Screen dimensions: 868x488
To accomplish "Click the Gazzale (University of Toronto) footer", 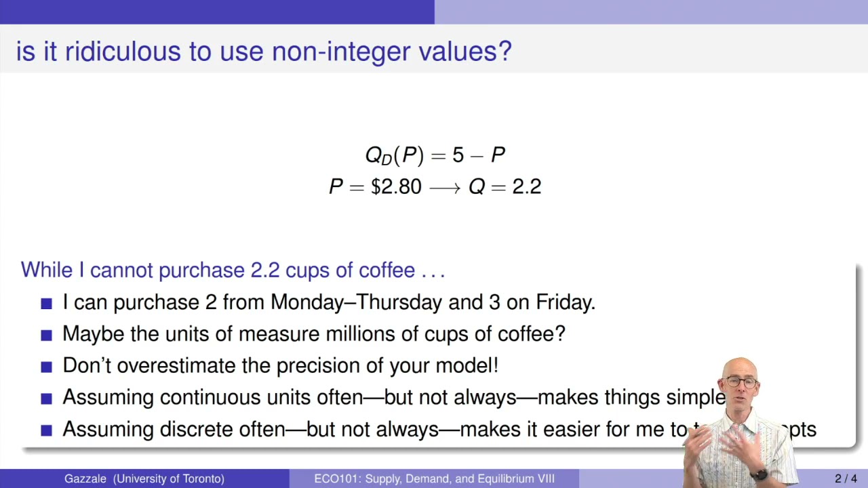I will (144, 479).
